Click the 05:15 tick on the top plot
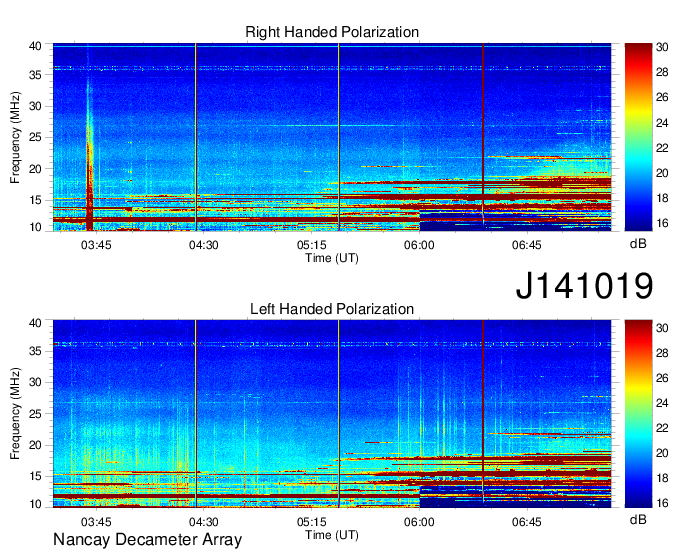680x552 pixels. 311,245
